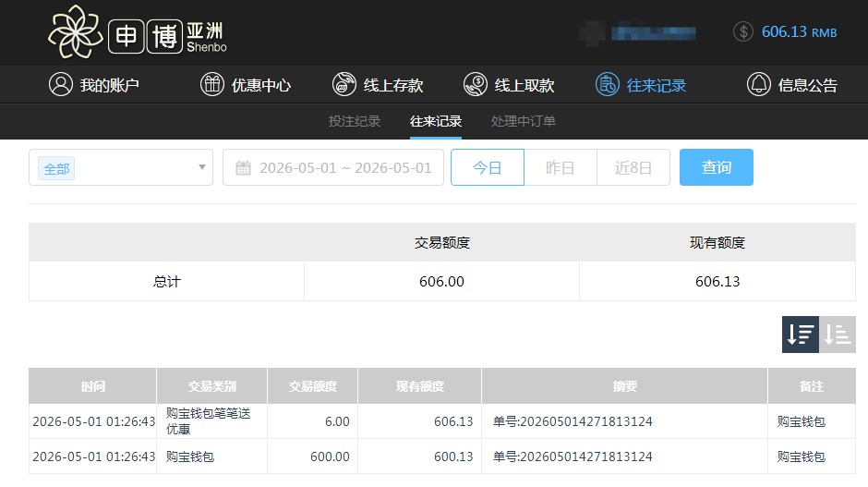The height and width of the screenshot is (487, 868).
Task: Open 我的账户 user icon
Action: (61, 85)
